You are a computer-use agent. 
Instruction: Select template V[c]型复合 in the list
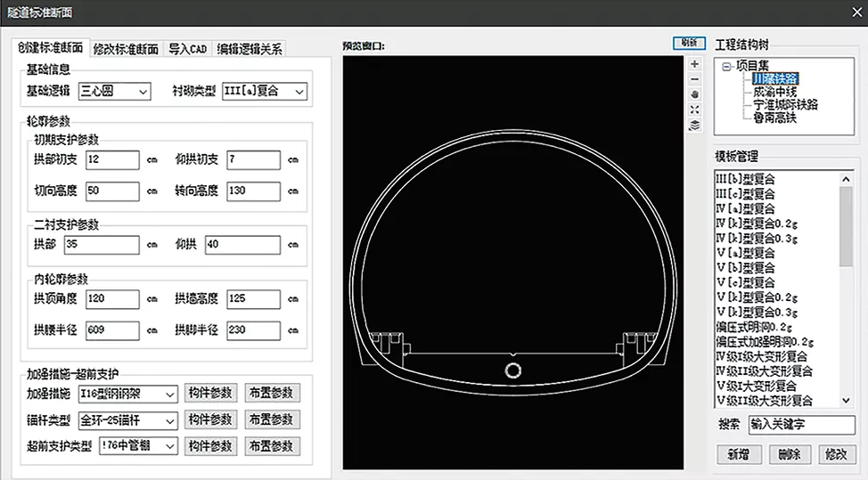tap(746, 282)
